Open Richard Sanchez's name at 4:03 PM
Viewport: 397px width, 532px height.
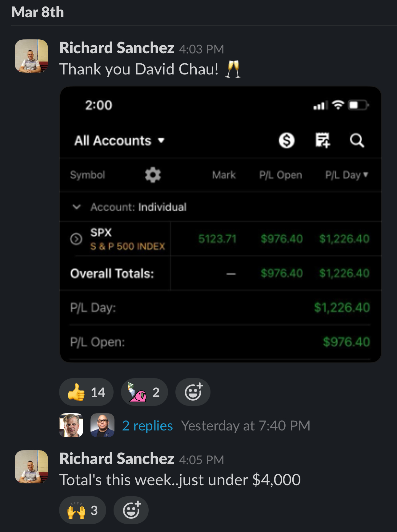pos(117,48)
